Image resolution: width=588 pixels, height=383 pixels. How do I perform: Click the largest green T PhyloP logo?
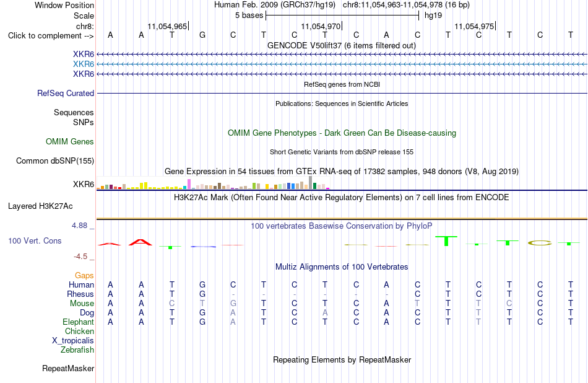[x=446, y=241]
